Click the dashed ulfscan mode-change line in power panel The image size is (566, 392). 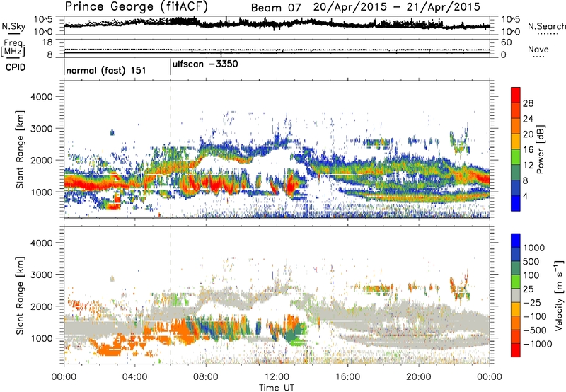tap(171, 149)
